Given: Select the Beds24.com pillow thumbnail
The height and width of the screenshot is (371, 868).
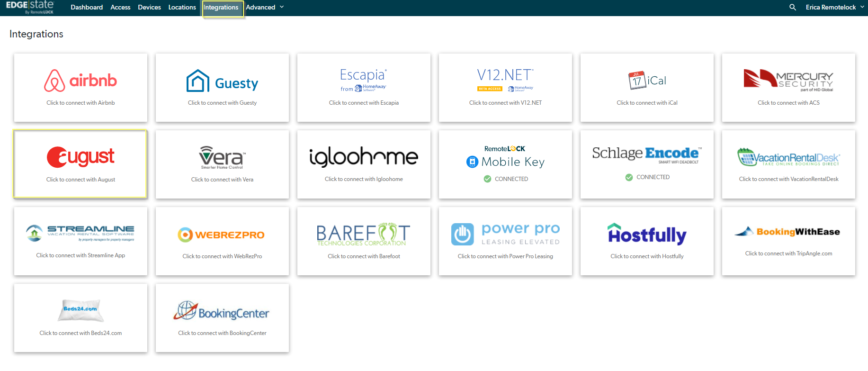Looking at the screenshot, I should tap(81, 310).
